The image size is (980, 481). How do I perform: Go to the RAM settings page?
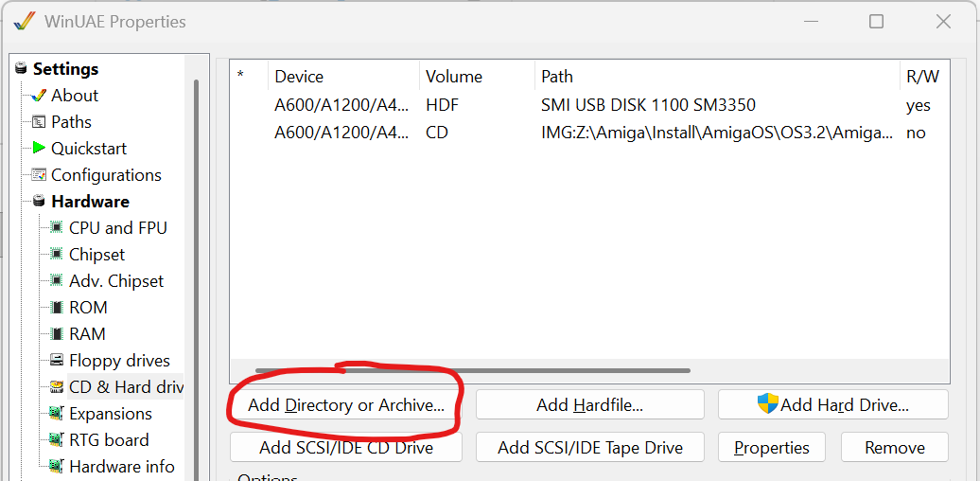click(x=87, y=334)
